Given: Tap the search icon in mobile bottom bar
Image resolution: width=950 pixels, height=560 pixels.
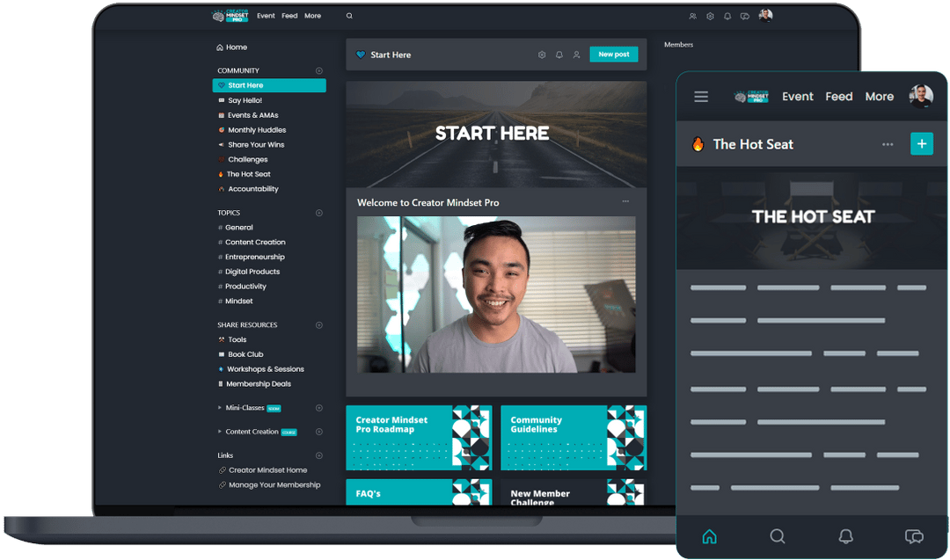Looking at the screenshot, I should [x=778, y=536].
